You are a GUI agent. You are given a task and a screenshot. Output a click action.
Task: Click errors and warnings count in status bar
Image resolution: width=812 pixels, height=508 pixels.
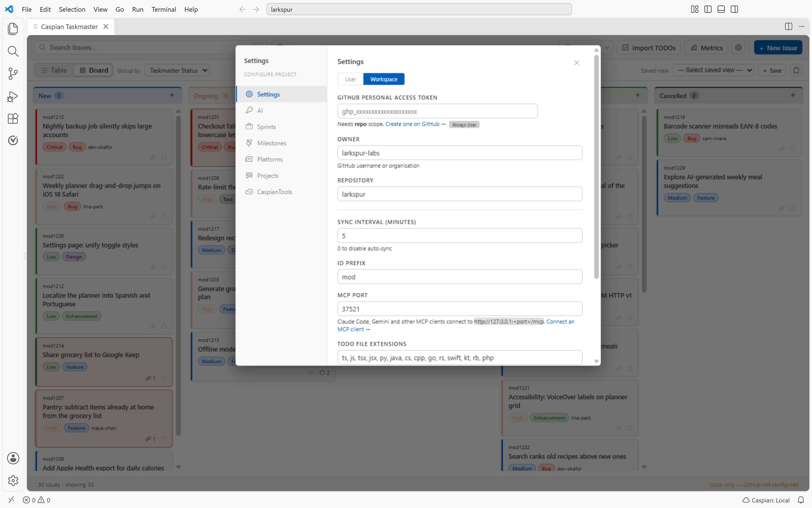37,500
